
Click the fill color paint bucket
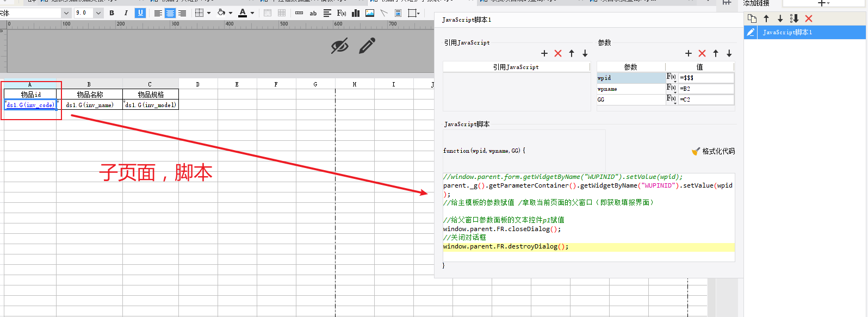tap(221, 13)
